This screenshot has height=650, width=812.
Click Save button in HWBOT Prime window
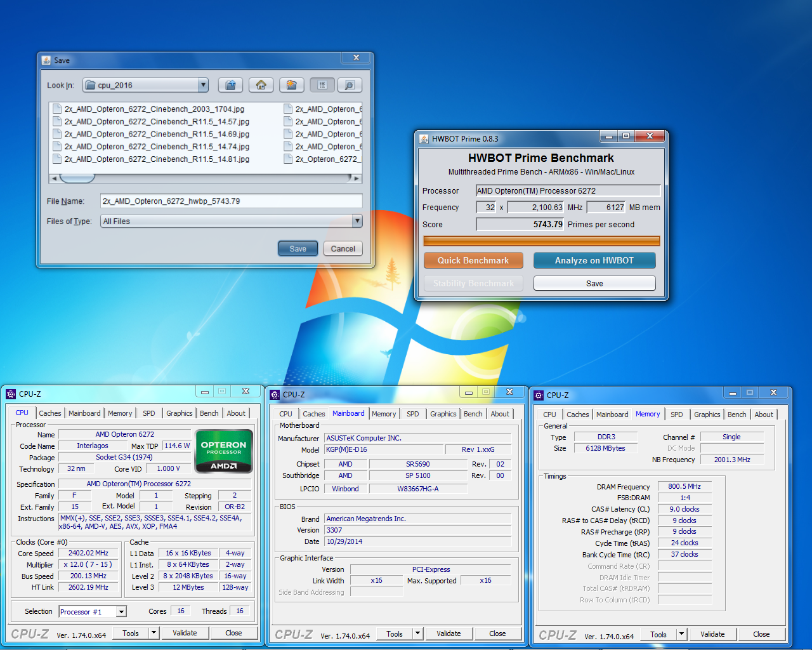(x=594, y=283)
